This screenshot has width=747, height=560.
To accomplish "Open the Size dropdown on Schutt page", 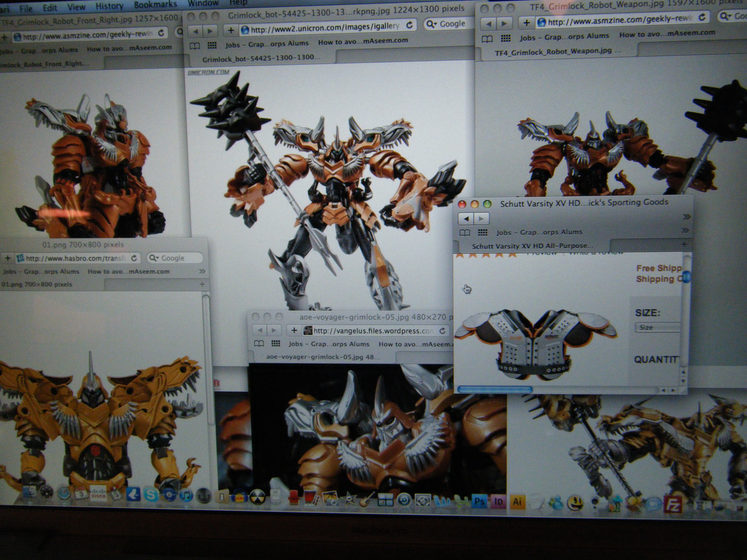I will 657,327.
